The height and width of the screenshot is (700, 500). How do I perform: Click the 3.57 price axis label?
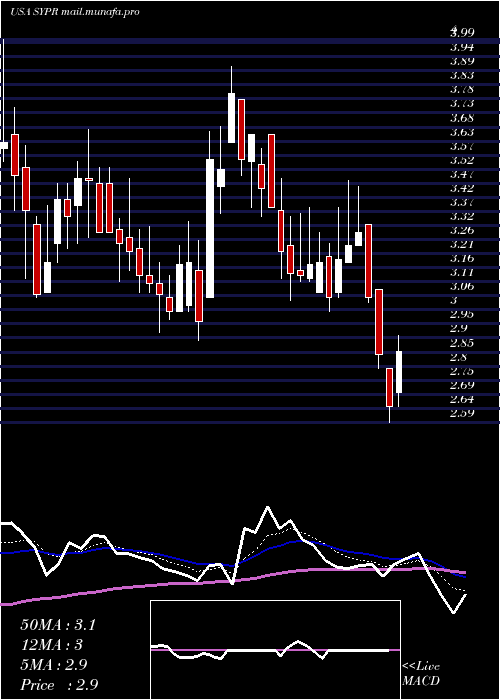462,146
